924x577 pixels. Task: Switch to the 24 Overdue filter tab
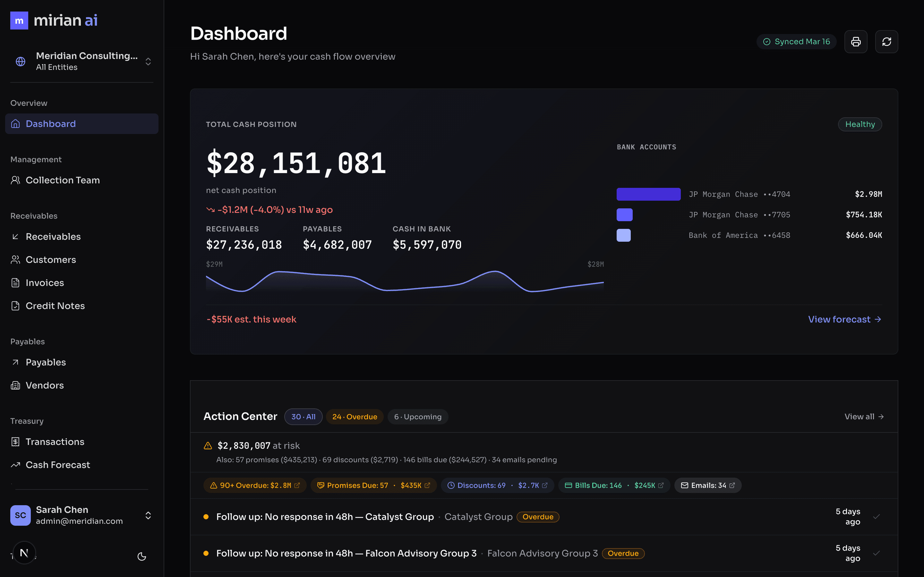point(354,416)
